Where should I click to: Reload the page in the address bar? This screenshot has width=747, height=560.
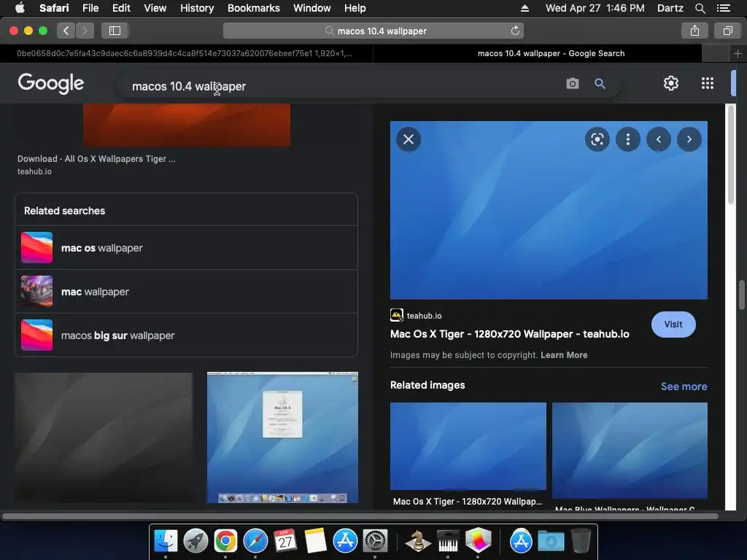515,31
